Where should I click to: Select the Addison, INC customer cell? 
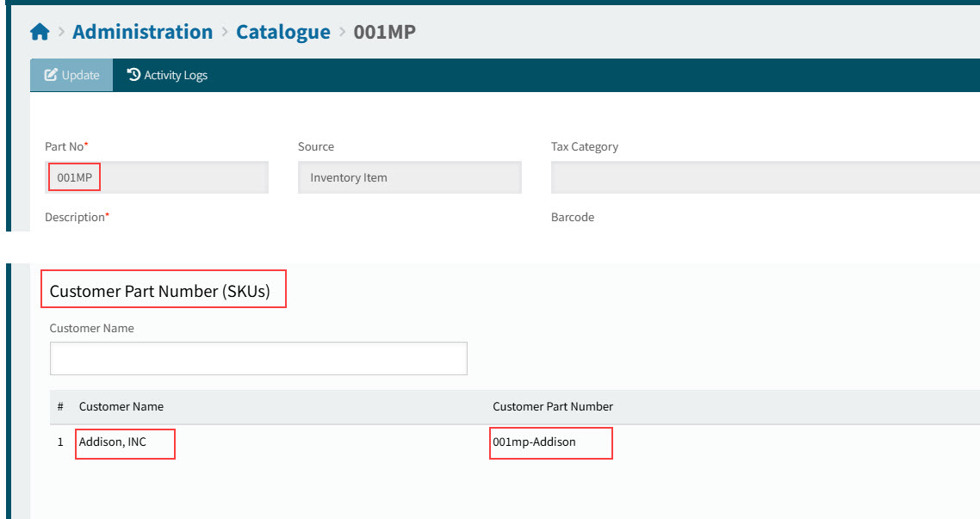(x=113, y=442)
